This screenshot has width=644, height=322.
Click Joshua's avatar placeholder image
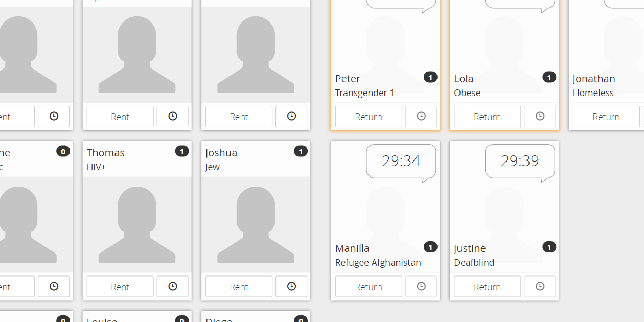(x=256, y=225)
